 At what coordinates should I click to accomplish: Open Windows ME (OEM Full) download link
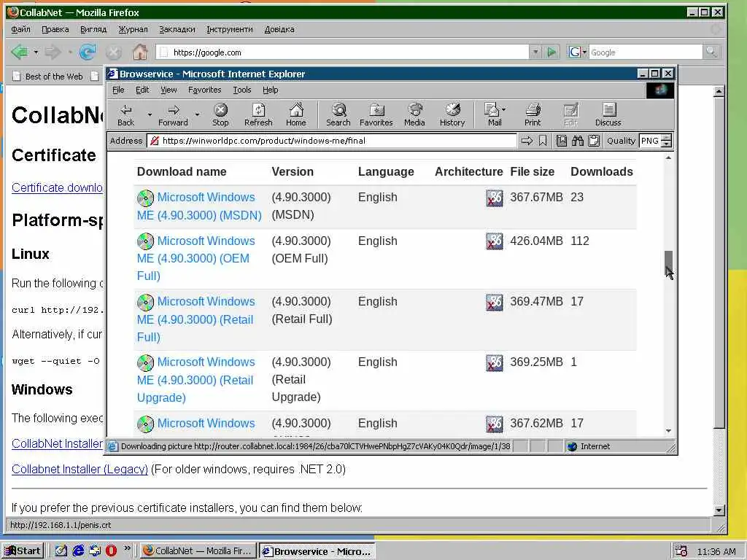point(196,258)
